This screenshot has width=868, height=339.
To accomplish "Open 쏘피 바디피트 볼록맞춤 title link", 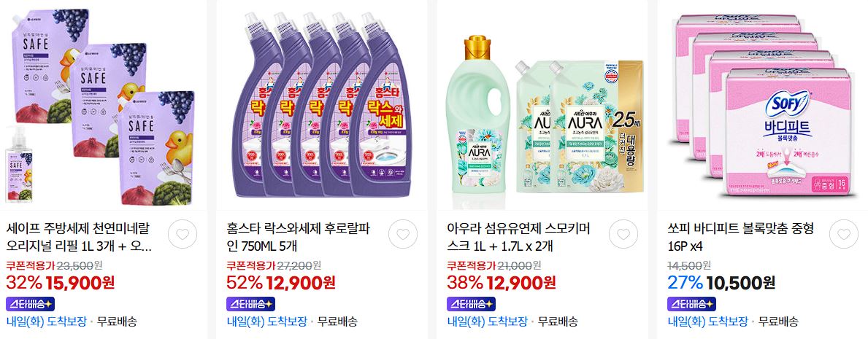I will pyautogui.click(x=741, y=237).
